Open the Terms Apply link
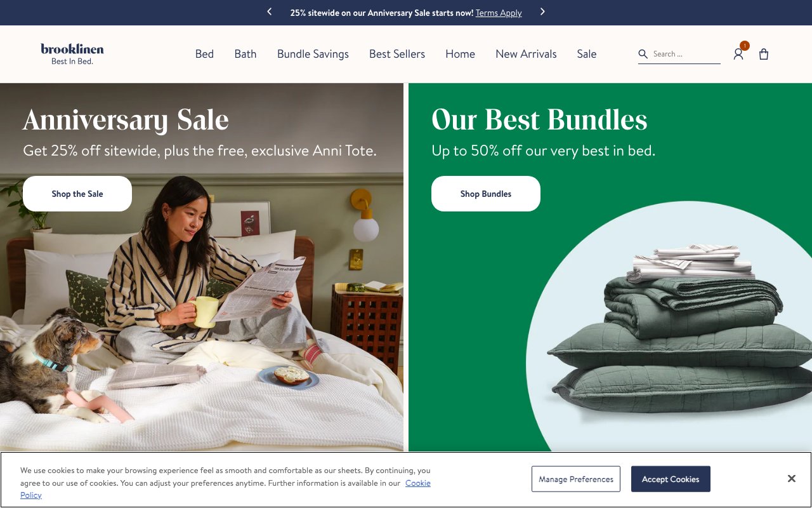 (x=499, y=13)
